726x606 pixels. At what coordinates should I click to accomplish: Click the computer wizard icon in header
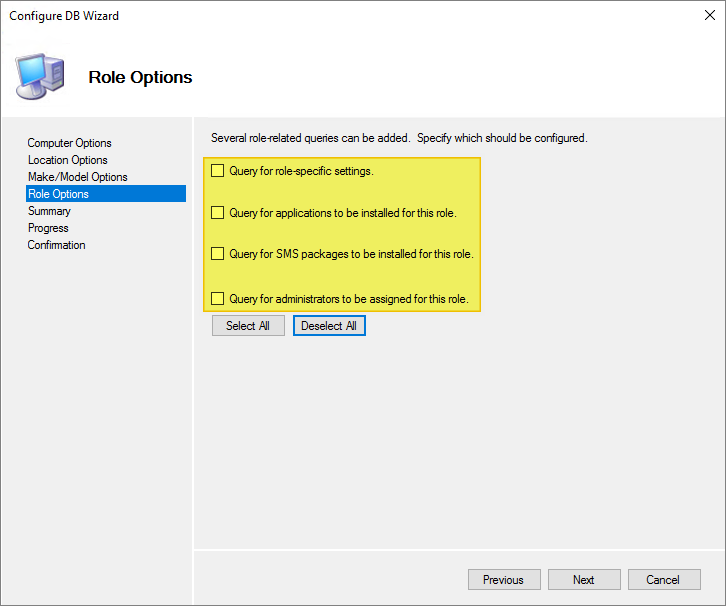(40, 76)
